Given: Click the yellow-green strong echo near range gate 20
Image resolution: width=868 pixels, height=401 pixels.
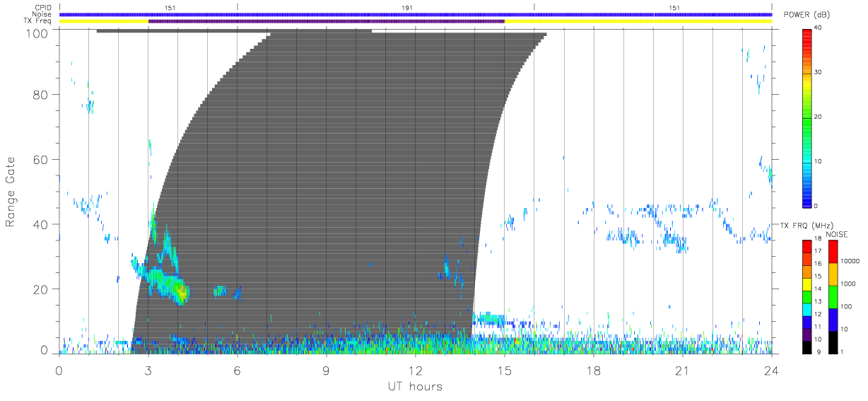Looking at the screenshot, I should 182,291.
